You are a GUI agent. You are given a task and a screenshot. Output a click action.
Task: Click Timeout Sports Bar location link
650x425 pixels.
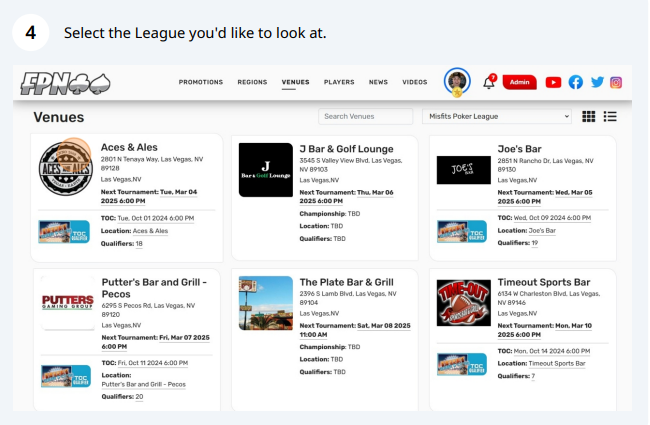[x=557, y=363]
